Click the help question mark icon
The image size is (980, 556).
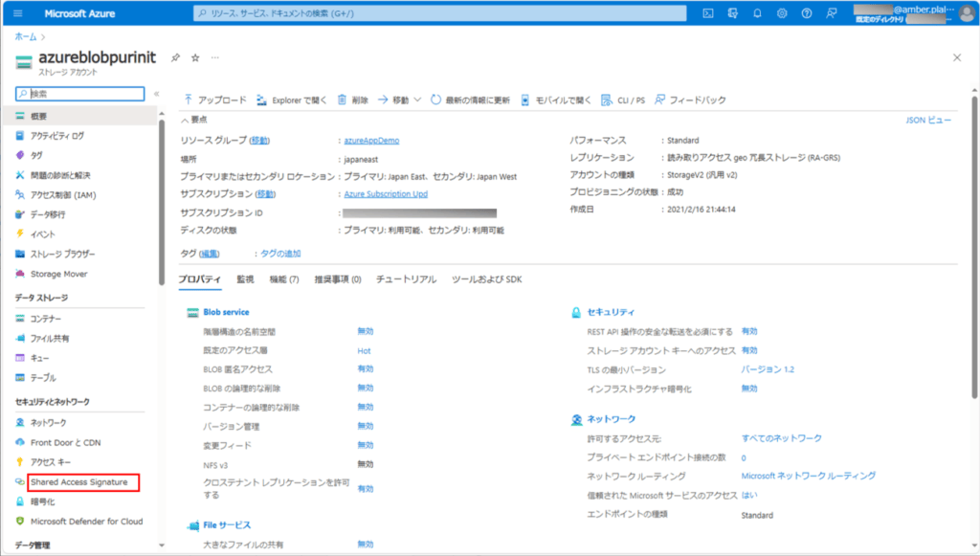click(807, 13)
